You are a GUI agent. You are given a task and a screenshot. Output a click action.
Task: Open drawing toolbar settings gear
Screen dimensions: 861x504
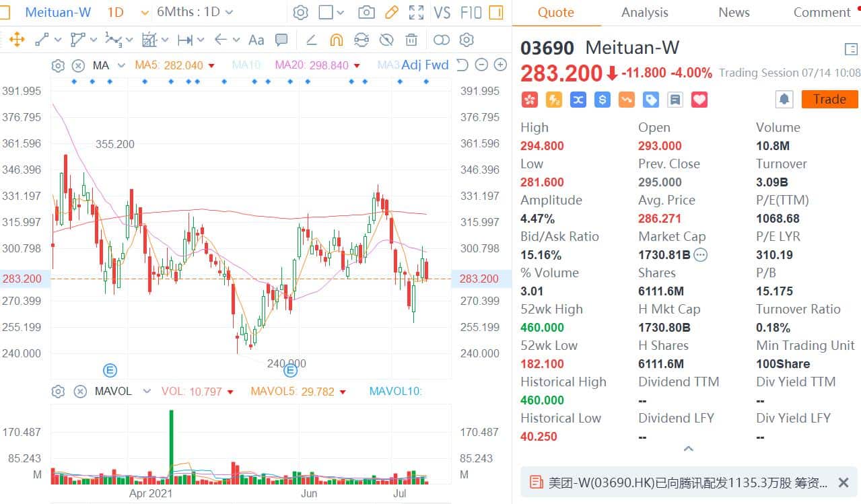(x=467, y=40)
